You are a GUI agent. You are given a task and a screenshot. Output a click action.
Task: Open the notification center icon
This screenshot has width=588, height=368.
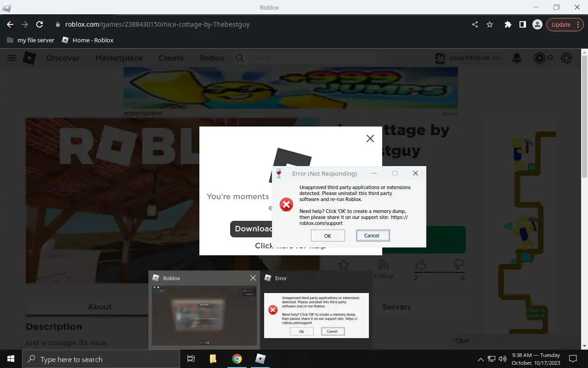(573, 359)
